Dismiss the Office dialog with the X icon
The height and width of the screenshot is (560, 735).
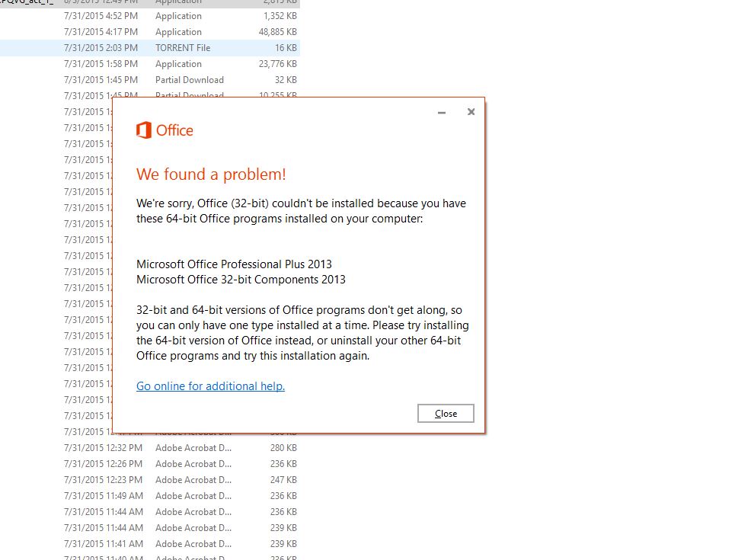[x=471, y=112]
